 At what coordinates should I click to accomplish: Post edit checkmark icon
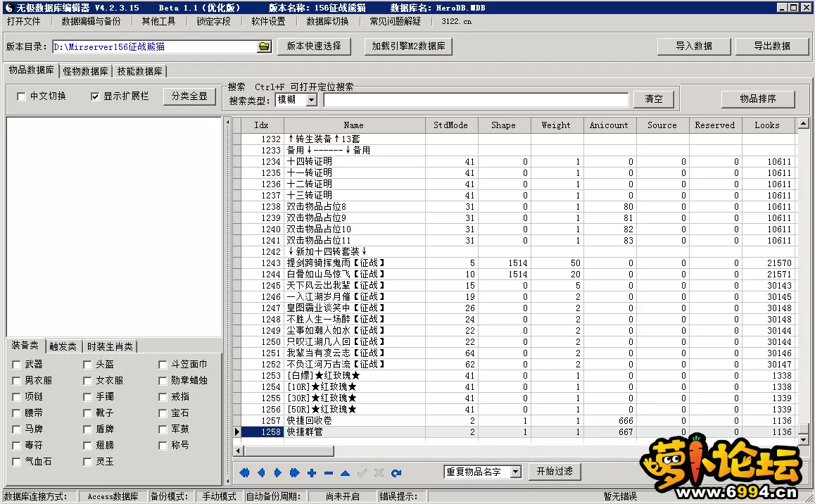tap(362, 473)
